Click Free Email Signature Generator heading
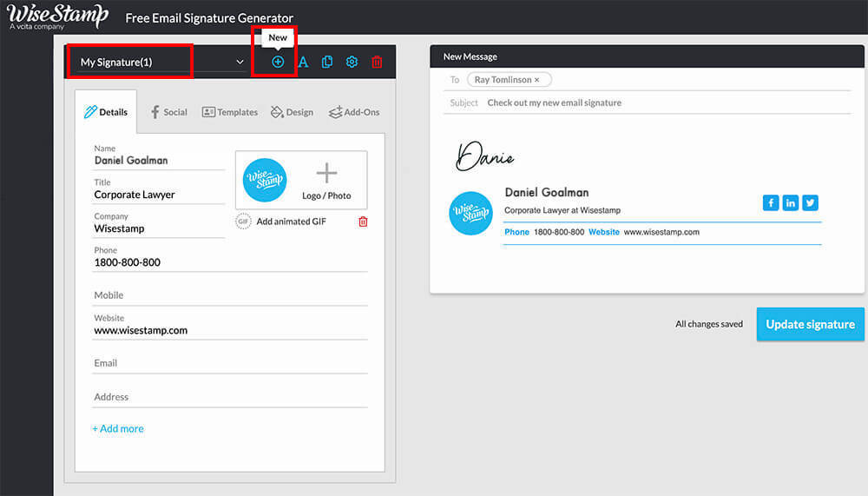Viewport: 868px width, 496px height. pos(209,18)
